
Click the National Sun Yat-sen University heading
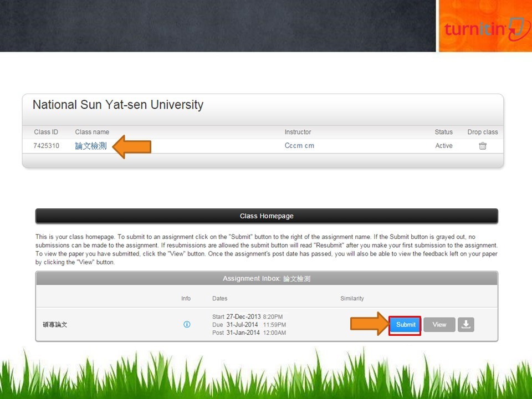pos(117,105)
